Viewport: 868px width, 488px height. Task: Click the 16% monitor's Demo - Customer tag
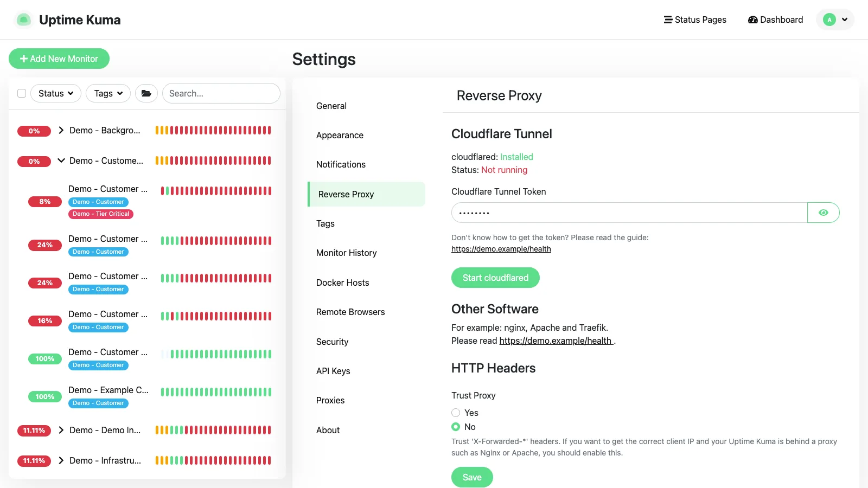pyautogui.click(x=98, y=327)
